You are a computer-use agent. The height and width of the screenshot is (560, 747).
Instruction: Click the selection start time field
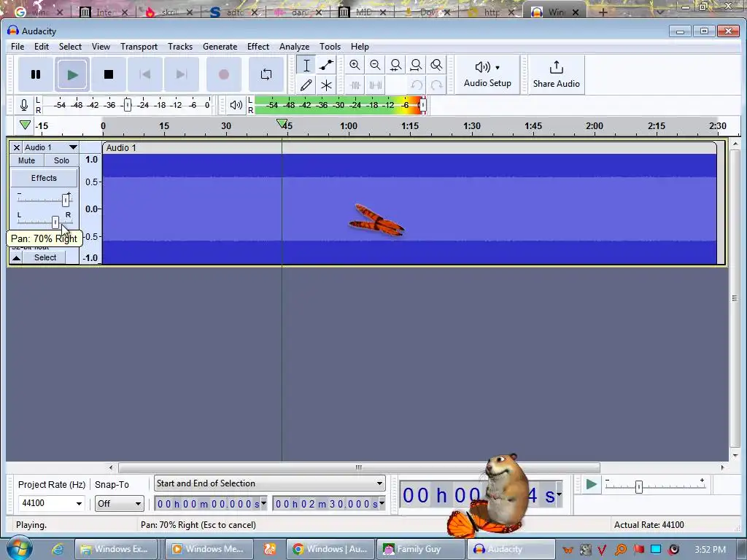click(x=208, y=503)
